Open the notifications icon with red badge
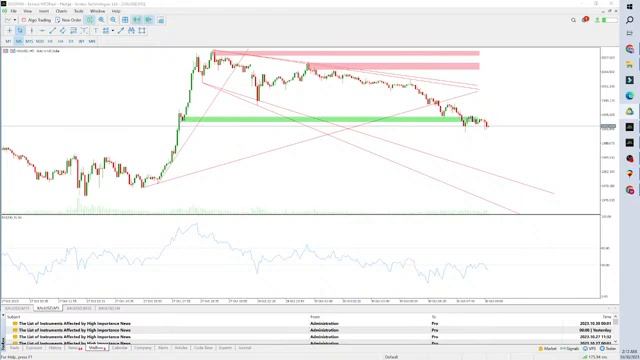 click(585, 20)
